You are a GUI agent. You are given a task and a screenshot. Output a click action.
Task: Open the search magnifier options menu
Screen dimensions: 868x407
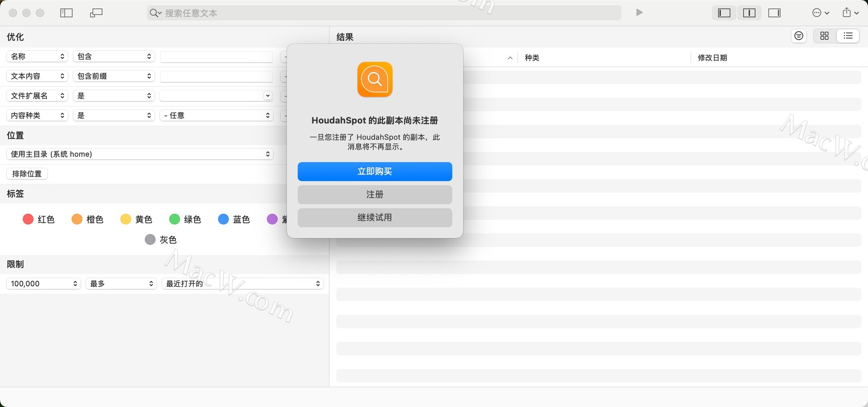pos(156,13)
